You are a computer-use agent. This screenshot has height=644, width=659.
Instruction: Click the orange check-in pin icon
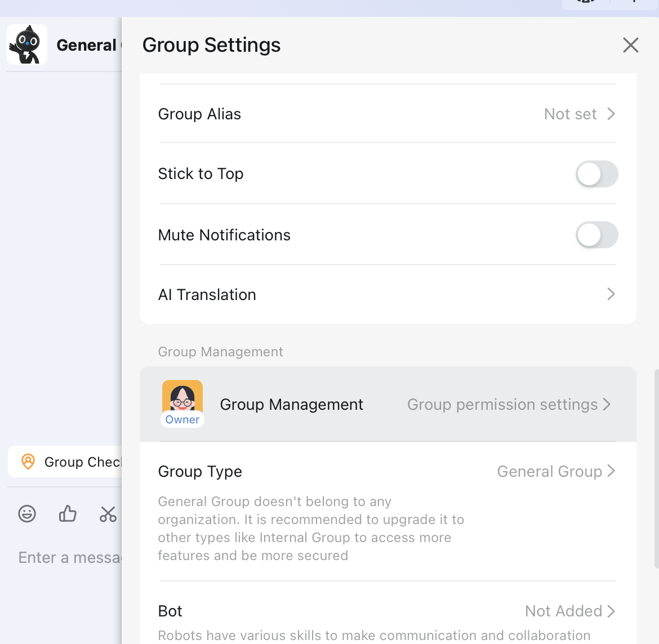[x=28, y=462]
